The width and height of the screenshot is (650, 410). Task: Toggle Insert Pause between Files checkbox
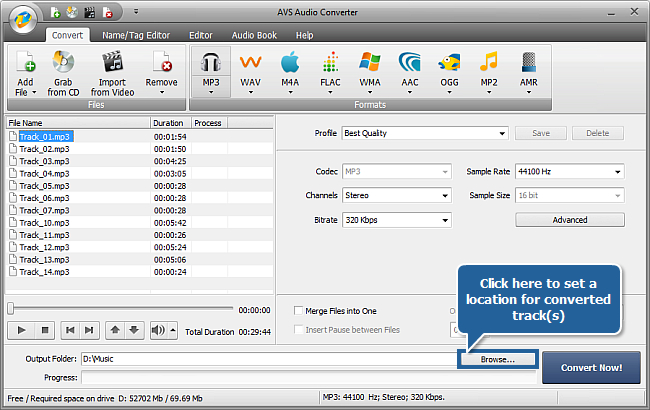(x=298, y=330)
